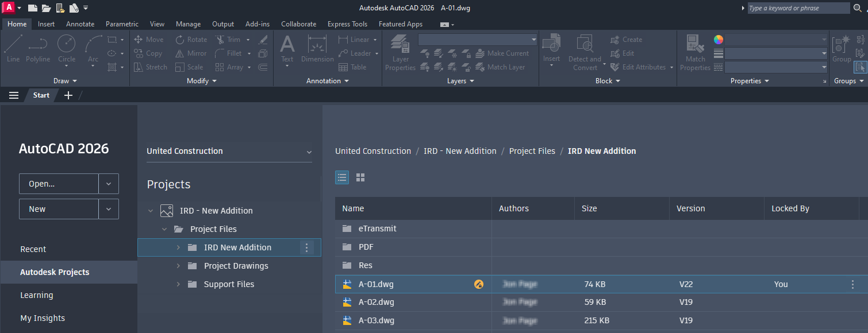The width and height of the screenshot is (868, 333).
Task: Collapse the IRD - New Addition project tree
Action: coord(151,211)
